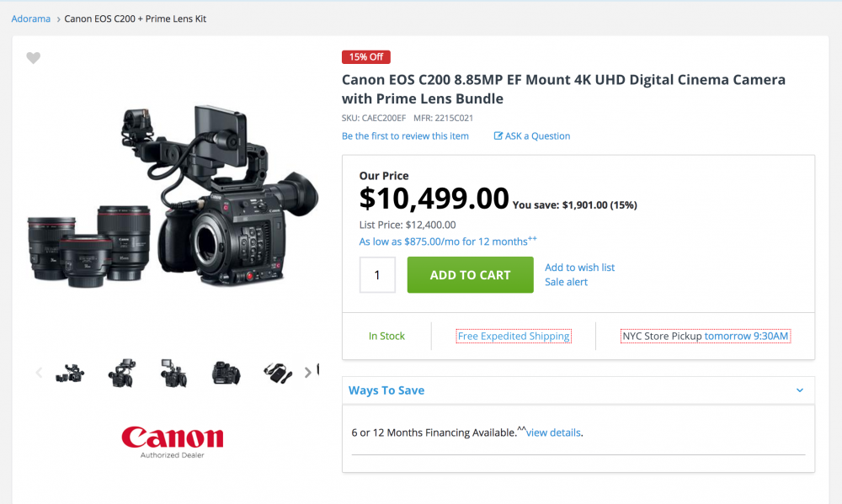This screenshot has height=504, width=842.
Task: Click the ASK a Question edit icon
Action: [498, 136]
